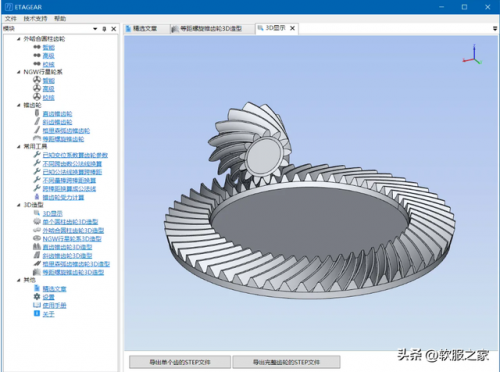The height and width of the screenshot is (372, 500).
Task: Click the NGW planetary gear icon beside 高级
Action: (x=37, y=88)
